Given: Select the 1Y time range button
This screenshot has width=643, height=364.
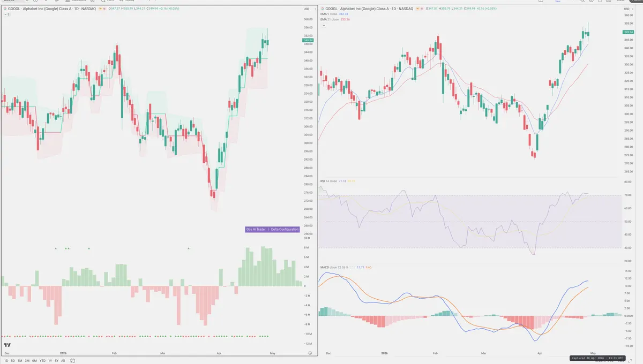Looking at the screenshot, I should click(x=50, y=361).
